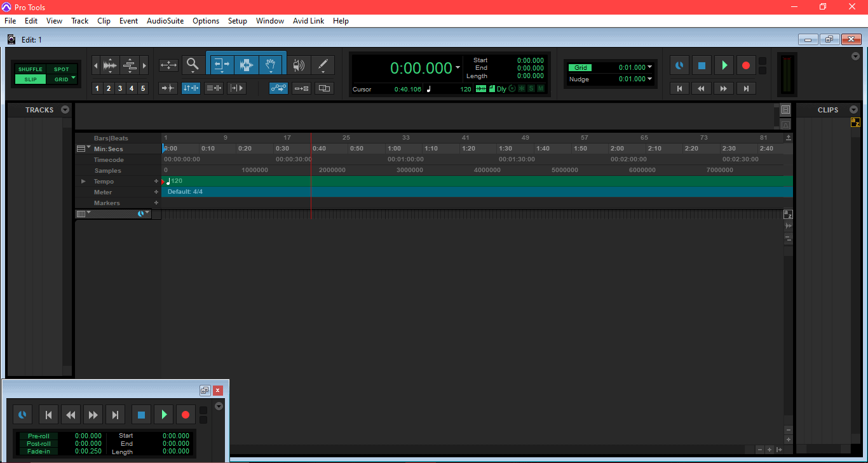This screenshot has height=463, width=868.
Task: Click Stop in the floating Transport window
Action: [142, 415]
